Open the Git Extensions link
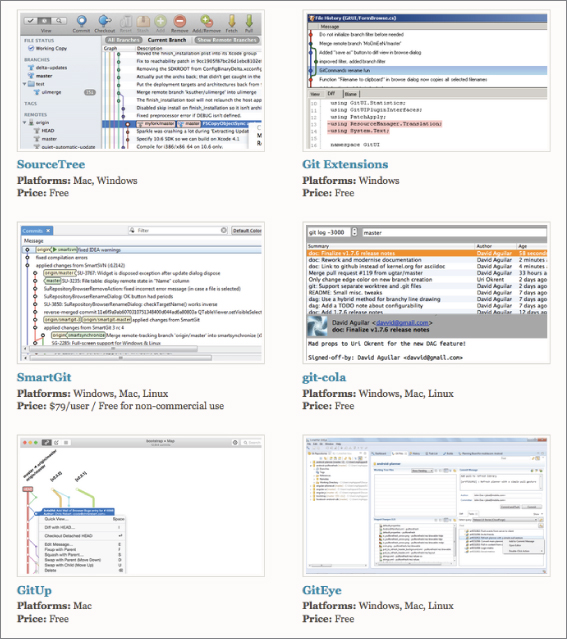This screenshot has width=567, height=639. tap(345, 164)
